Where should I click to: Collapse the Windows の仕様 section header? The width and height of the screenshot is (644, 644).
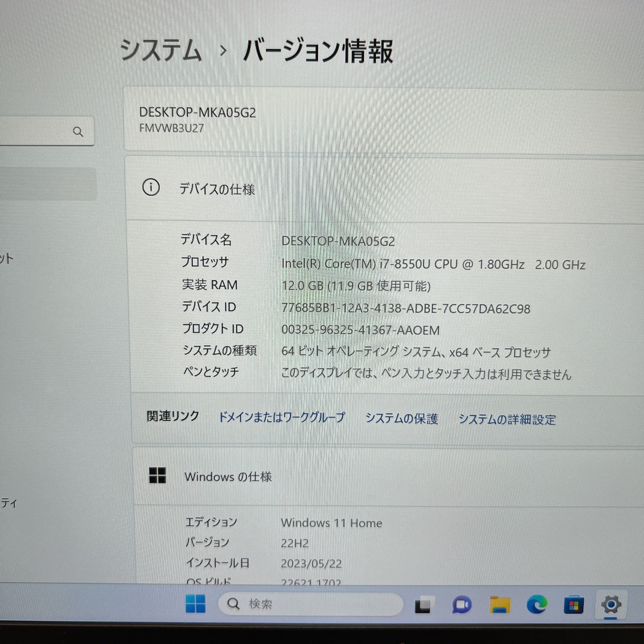388,476
